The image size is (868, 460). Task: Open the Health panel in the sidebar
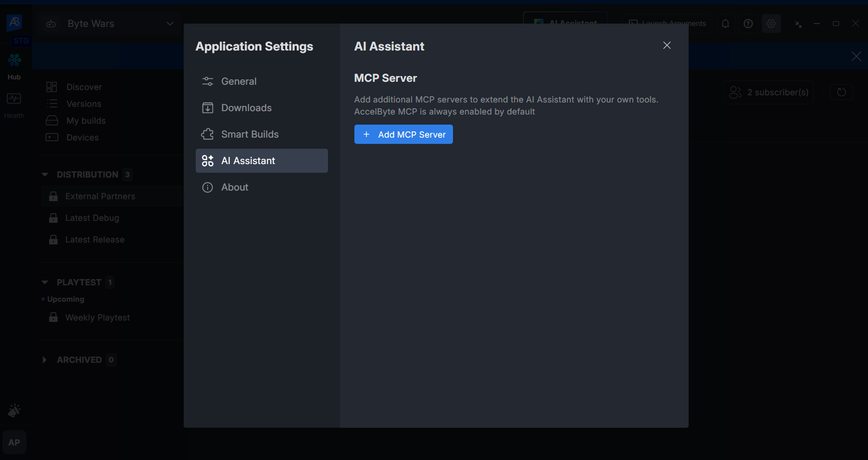click(13, 103)
